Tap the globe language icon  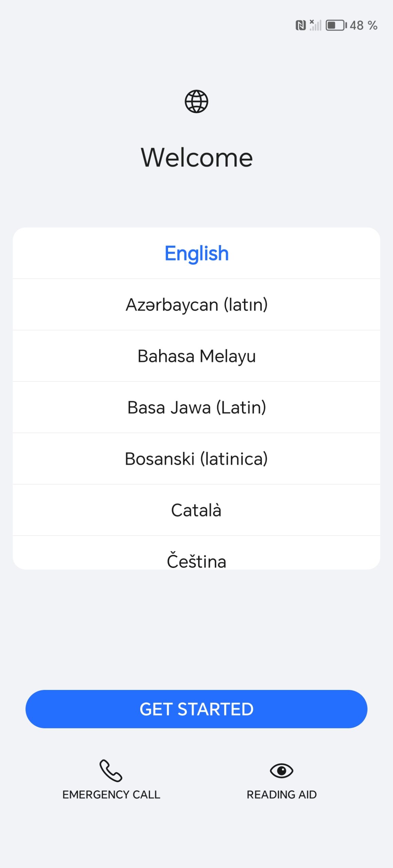196,101
